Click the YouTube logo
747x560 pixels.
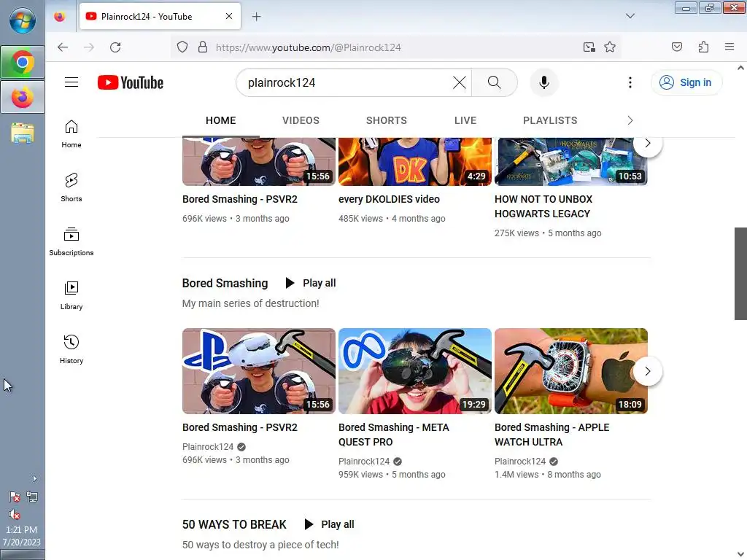[x=131, y=82]
